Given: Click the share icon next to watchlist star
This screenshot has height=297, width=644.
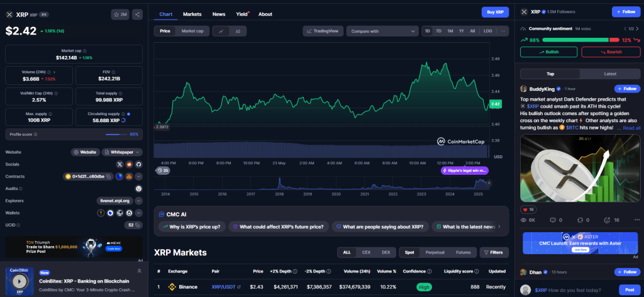Looking at the screenshot, I should coord(138,14).
